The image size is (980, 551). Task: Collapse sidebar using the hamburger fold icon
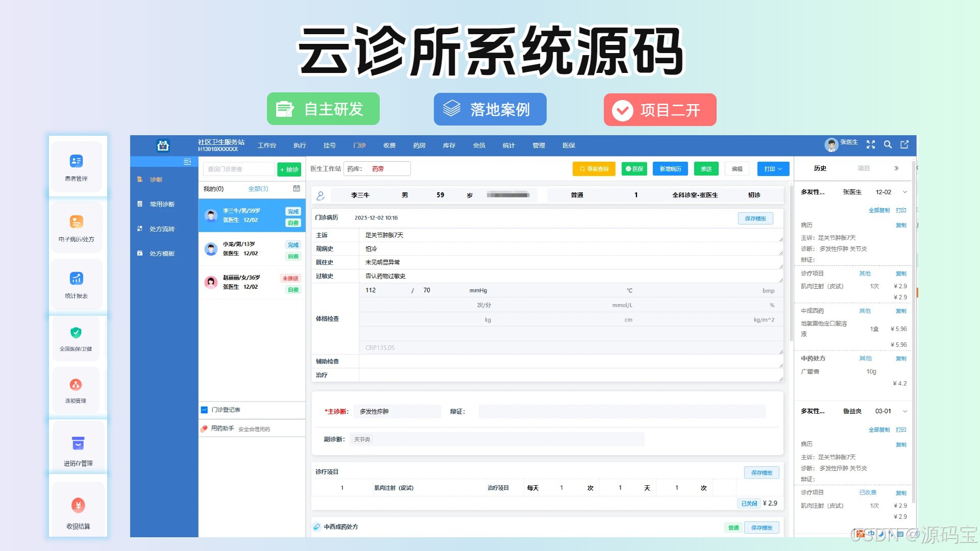click(x=187, y=162)
